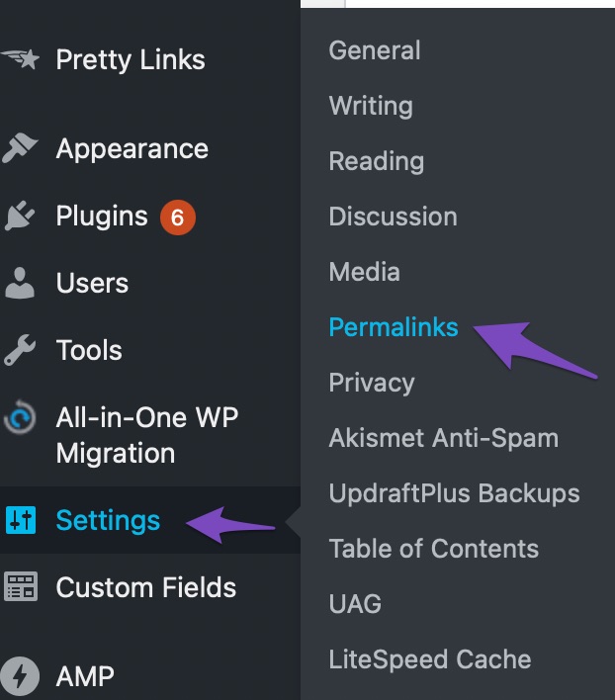Click the Users person icon
The width and height of the screenshot is (615, 700).
pyautogui.click(x=20, y=283)
